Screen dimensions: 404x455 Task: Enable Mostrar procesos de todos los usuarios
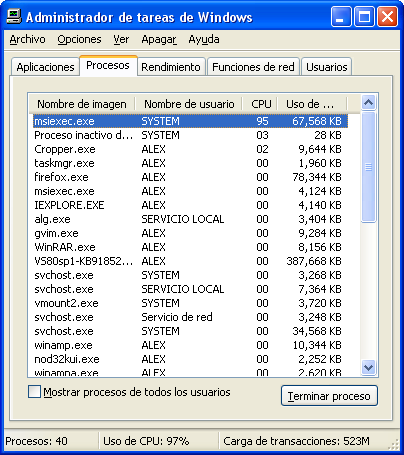(34, 392)
